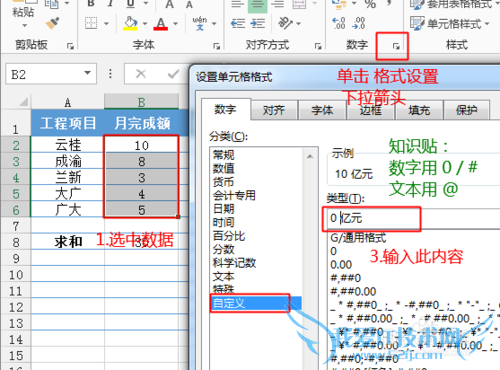Open the Number group dialog launcher
The width and height of the screenshot is (500, 370).
tap(396, 46)
